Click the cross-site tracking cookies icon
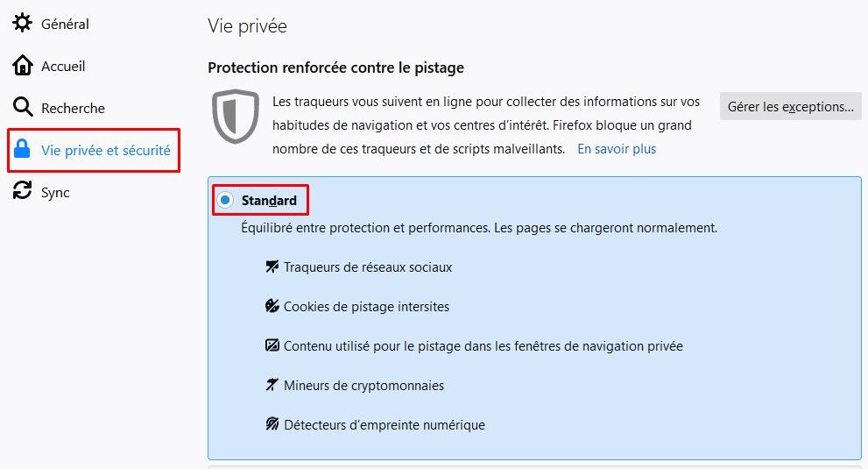868x469 pixels. 272,306
